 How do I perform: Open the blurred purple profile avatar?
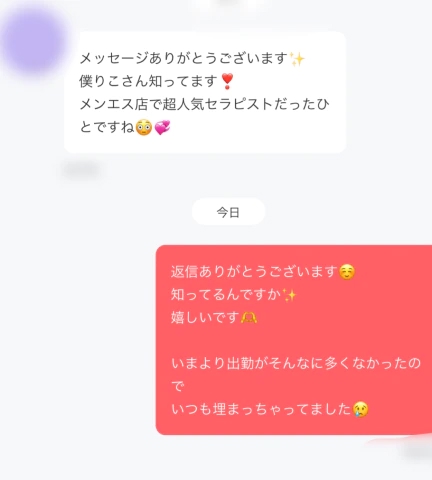click(33, 41)
